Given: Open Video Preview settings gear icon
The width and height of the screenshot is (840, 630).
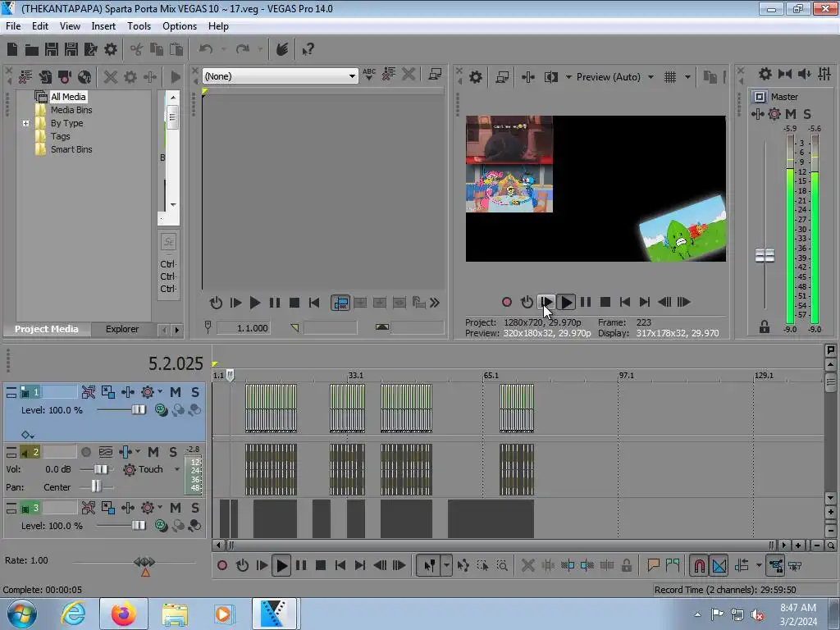Looking at the screenshot, I should coord(475,77).
